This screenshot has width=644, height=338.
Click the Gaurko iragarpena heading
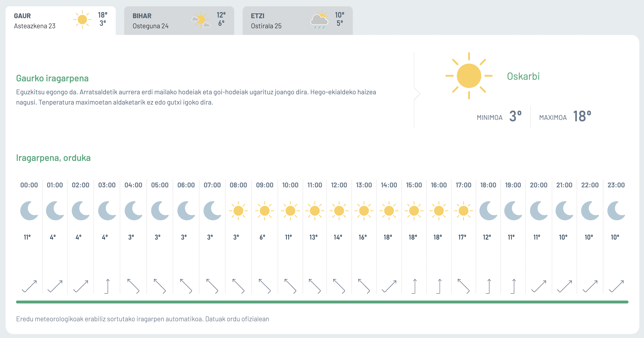coord(52,78)
